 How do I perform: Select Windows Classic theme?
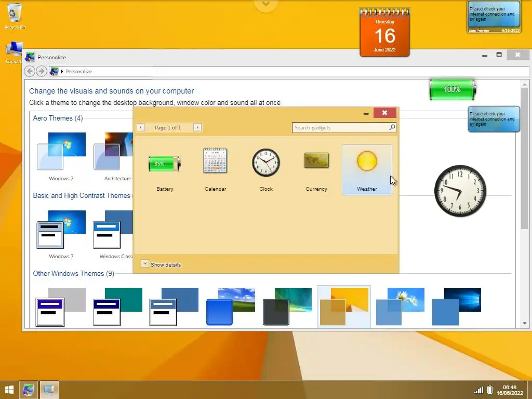point(113,235)
